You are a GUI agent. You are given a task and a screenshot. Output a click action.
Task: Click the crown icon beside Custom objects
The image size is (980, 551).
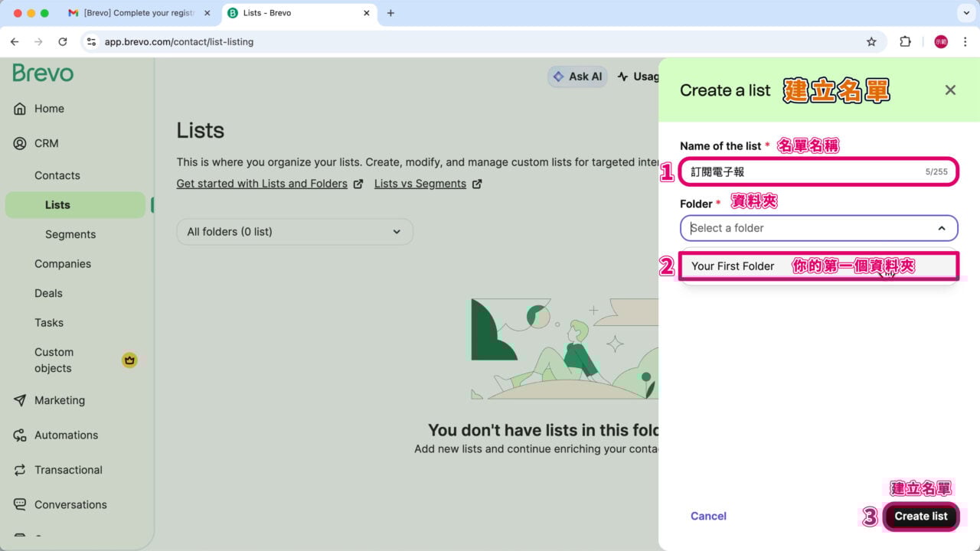click(129, 360)
